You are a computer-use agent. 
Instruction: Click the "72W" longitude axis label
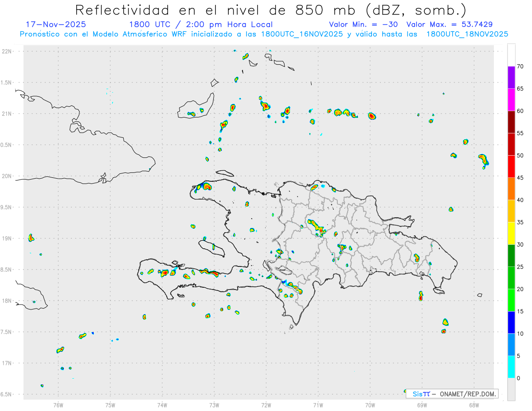tap(266, 405)
